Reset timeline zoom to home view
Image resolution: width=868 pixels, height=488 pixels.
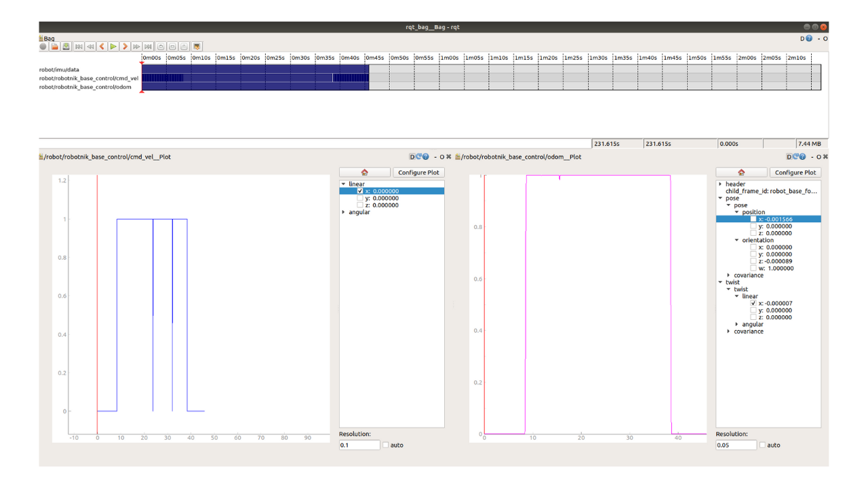click(184, 47)
